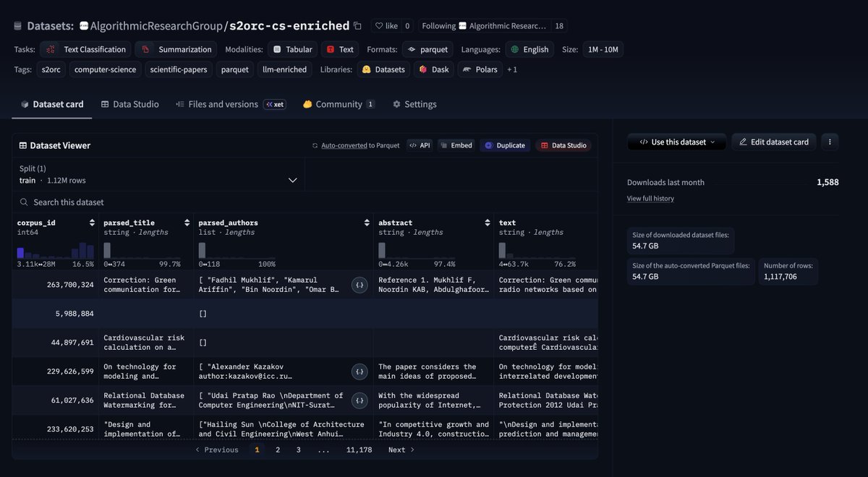Click Edit dataset card
Screen dimensions: 868x477
(x=774, y=142)
